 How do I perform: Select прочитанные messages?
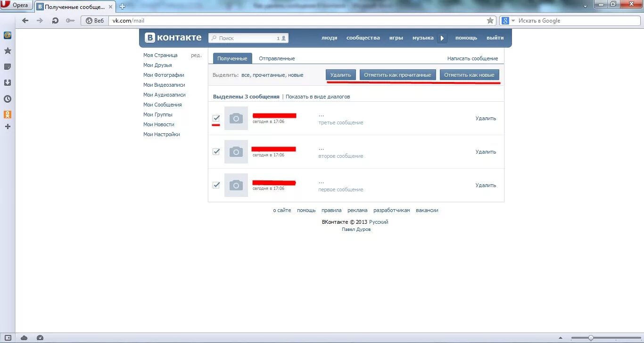268,75
